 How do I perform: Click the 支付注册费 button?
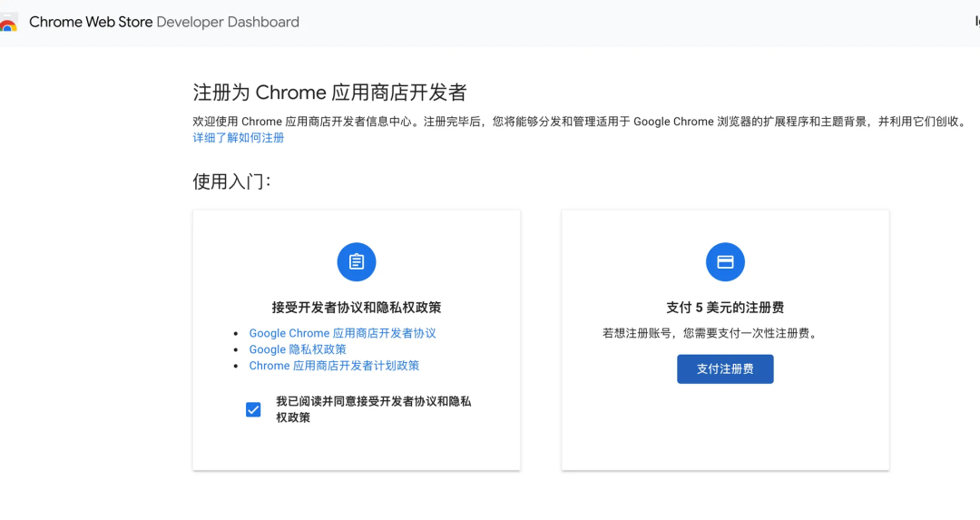click(725, 368)
